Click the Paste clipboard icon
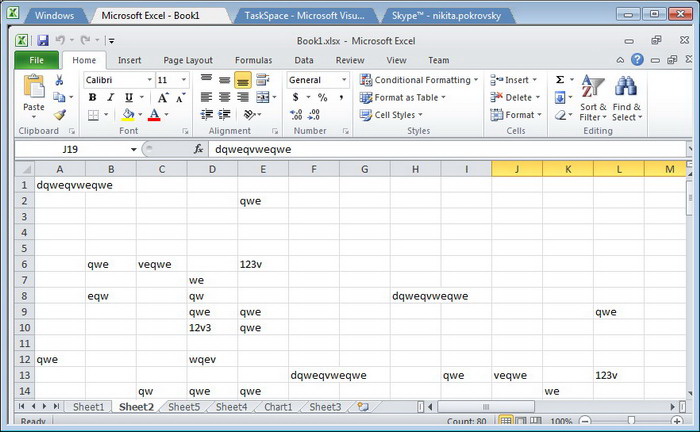Viewport: 700px width, 432px height. tap(34, 87)
